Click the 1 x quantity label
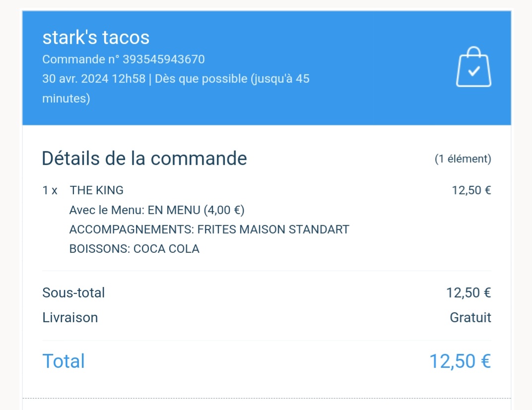 50,190
